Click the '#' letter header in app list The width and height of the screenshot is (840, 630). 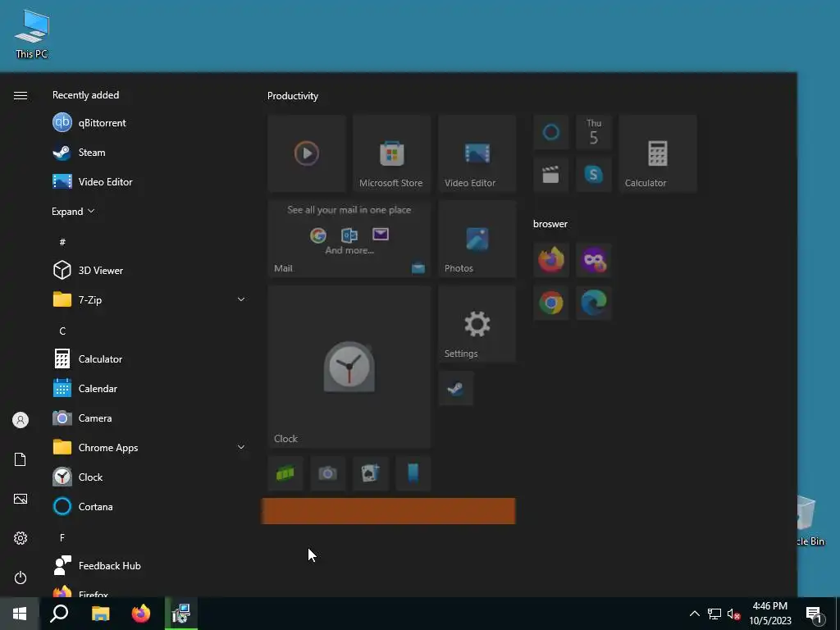62,242
